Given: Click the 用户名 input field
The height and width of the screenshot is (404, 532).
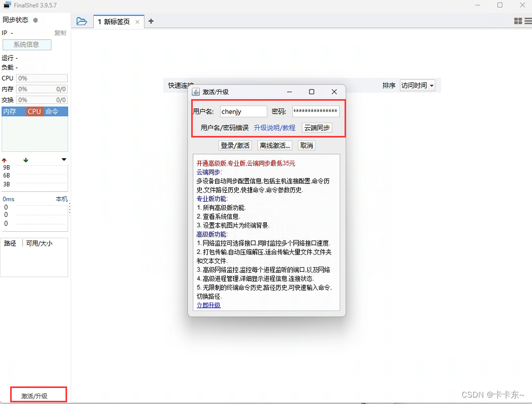Looking at the screenshot, I should click(x=243, y=111).
